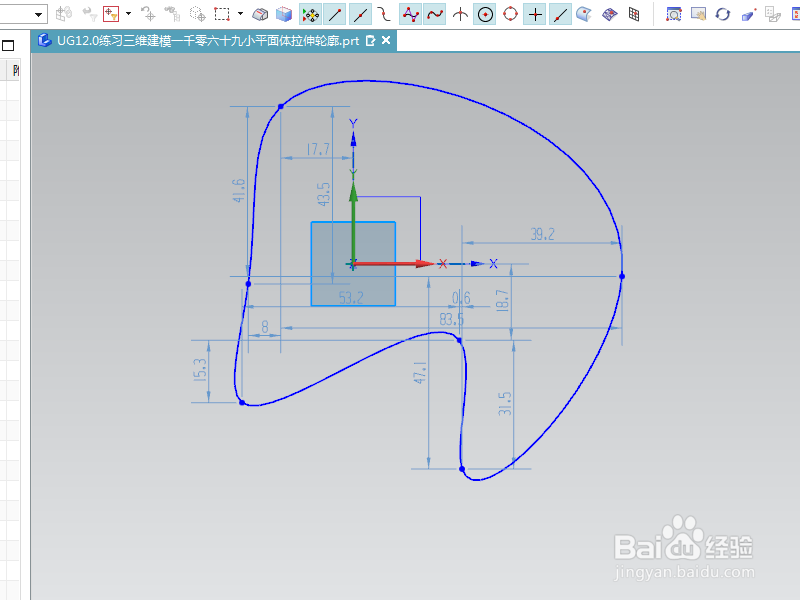Close the UG12.0 .prt file tab
Image resolution: width=800 pixels, height=600 pixels.
(386, 40)
